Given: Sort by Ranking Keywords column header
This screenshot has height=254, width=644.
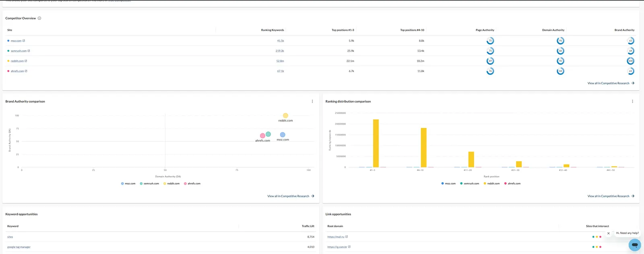Looking at the screenshot, I should tap(272, 30).
